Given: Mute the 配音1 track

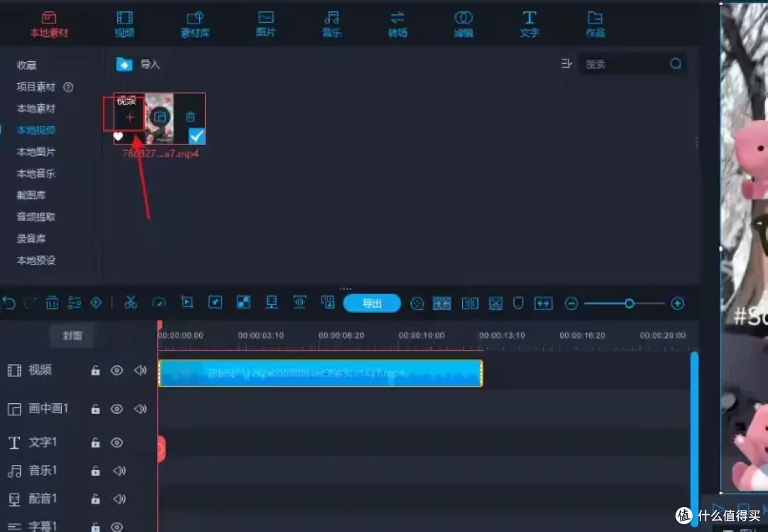Looking at the screenshot, I should click(x=119, y=499).
